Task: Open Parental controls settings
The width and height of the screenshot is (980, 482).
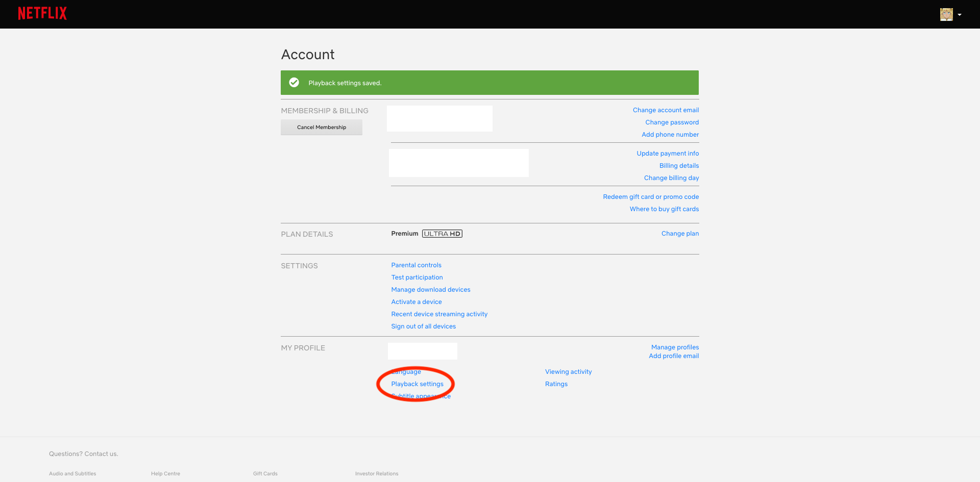Action: [416, 265]
